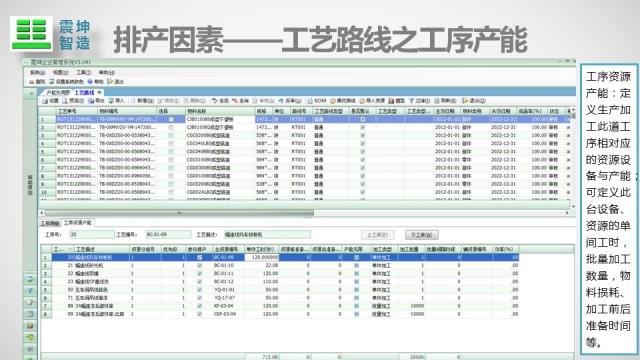
Task: Click the 全消 deselect-all icon
Action: pyautogui.click(x=235, y=100)
